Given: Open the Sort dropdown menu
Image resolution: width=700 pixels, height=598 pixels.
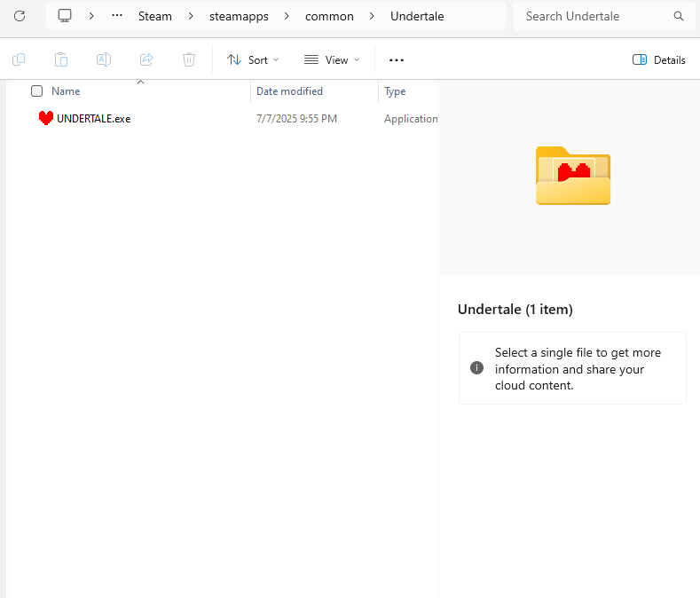Looking at the screenshot, I should 253,59.
